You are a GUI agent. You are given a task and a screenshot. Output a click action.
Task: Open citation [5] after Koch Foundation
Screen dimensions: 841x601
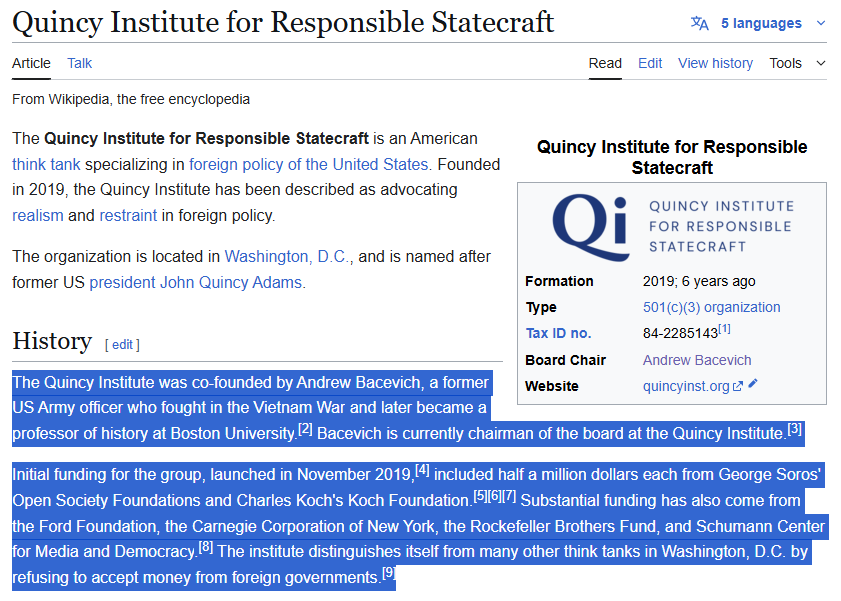point(480,496)
